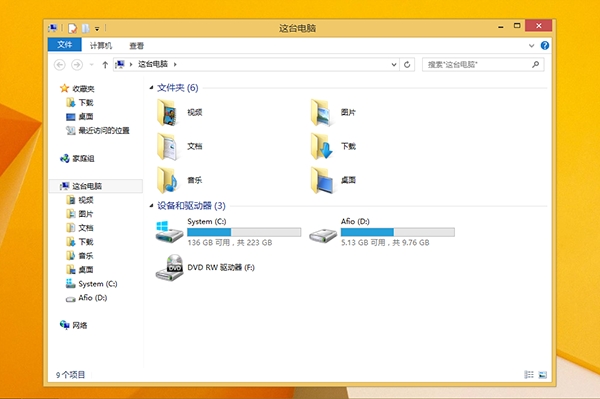Screen dimensions: 600x399
Task: Maximize the 这台电脑 window
Action: tap(517, 26)
